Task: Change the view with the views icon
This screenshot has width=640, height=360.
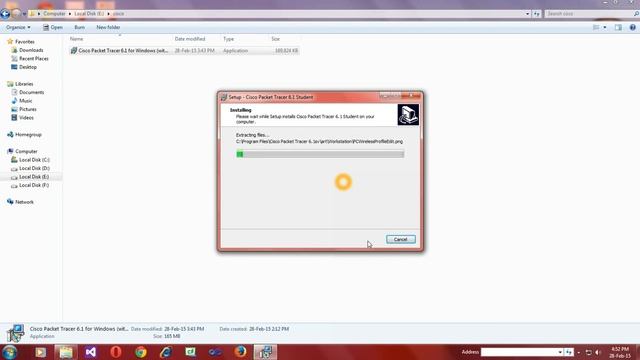Action: click(x=596, y=27)
